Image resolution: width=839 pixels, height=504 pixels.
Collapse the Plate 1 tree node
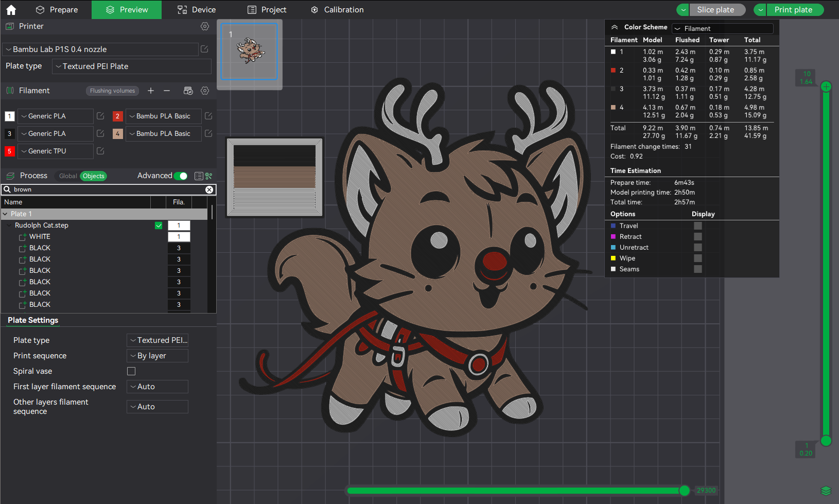[5, 214]
